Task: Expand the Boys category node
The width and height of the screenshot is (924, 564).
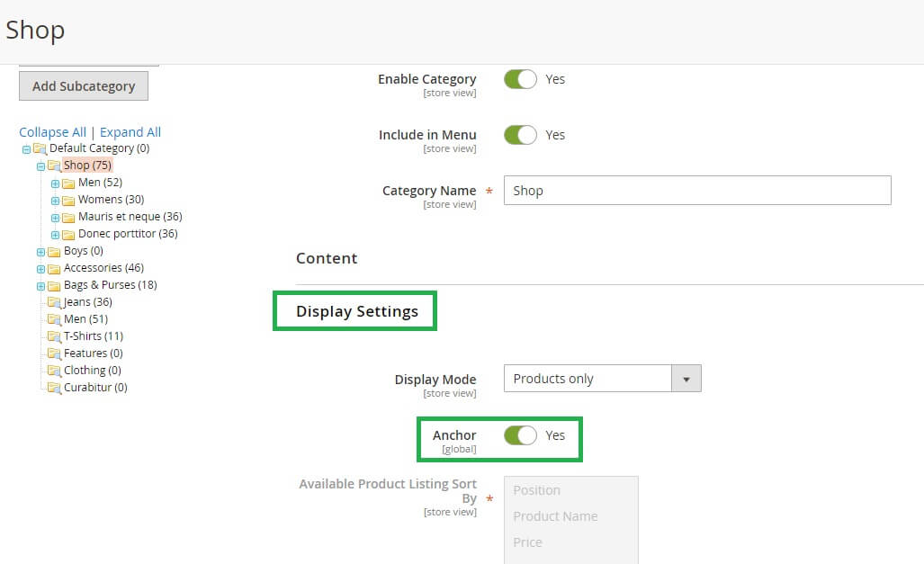Action: tap(40, 252)
